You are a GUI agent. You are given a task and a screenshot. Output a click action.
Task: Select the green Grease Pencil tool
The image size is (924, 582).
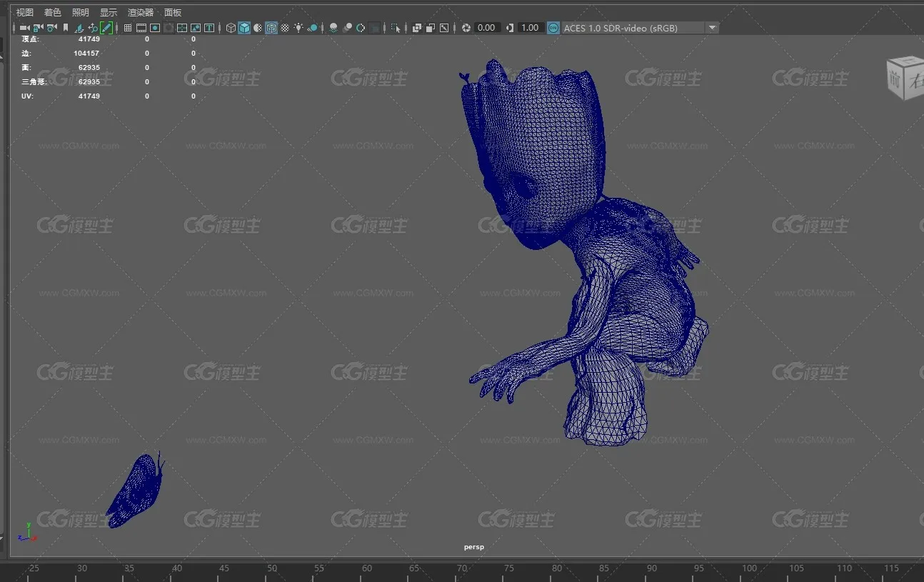(106, 28)
